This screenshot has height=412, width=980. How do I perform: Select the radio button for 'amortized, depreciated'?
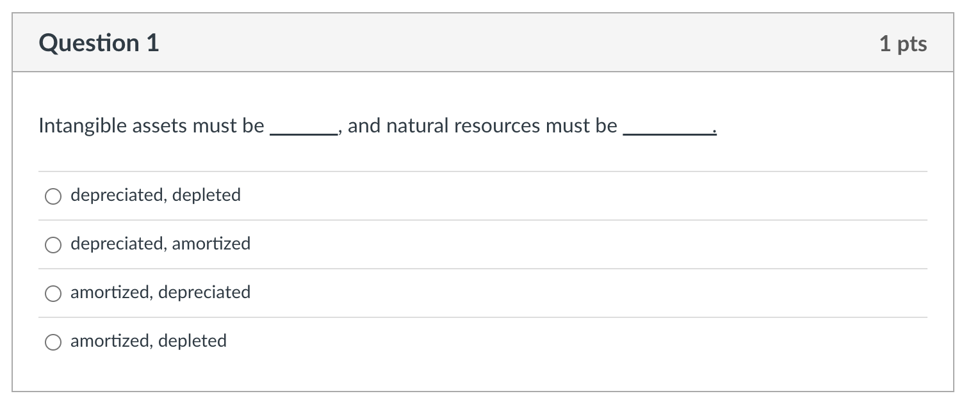click(53, 294)
